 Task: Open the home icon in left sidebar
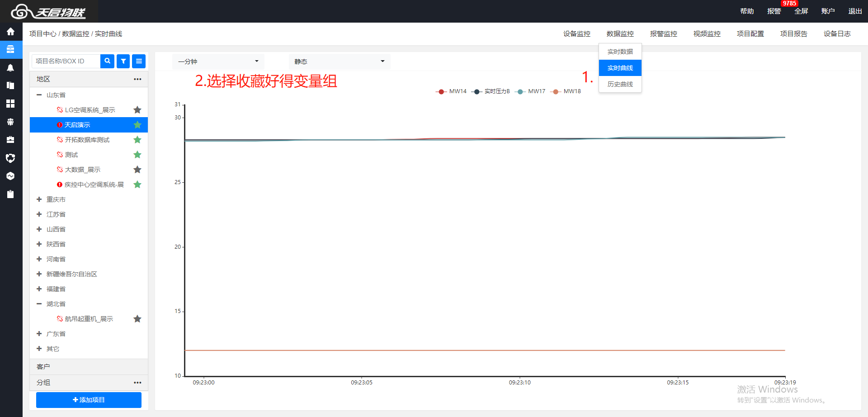tap(10, 32)
